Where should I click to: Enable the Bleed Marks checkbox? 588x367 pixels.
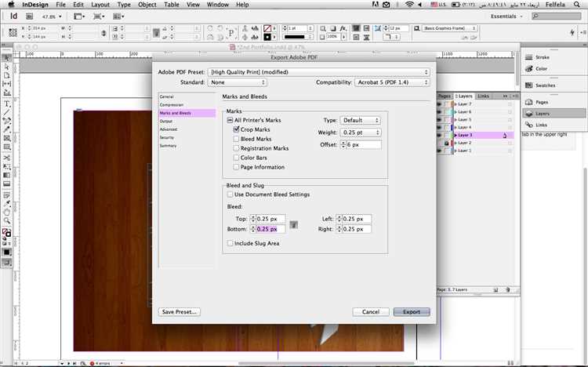click(236, 139)
